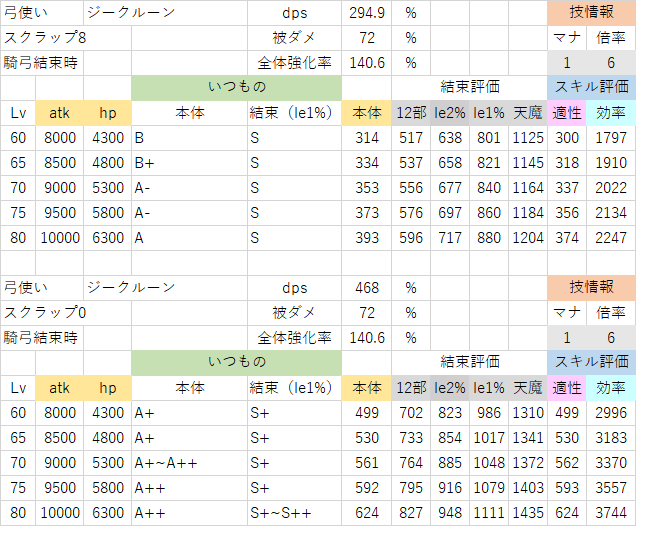Select the efficiency value 3744 cell
The height and width of the screenshot is (548, 660).
click(610, 513)
